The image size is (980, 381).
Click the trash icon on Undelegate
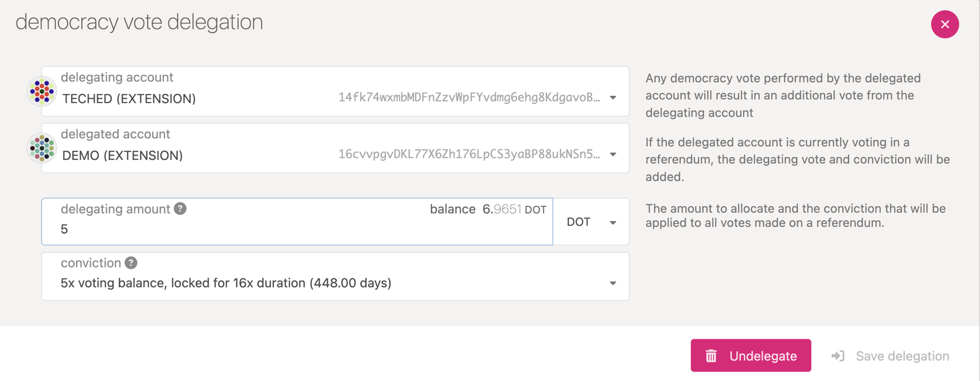[x=711, y=356]
